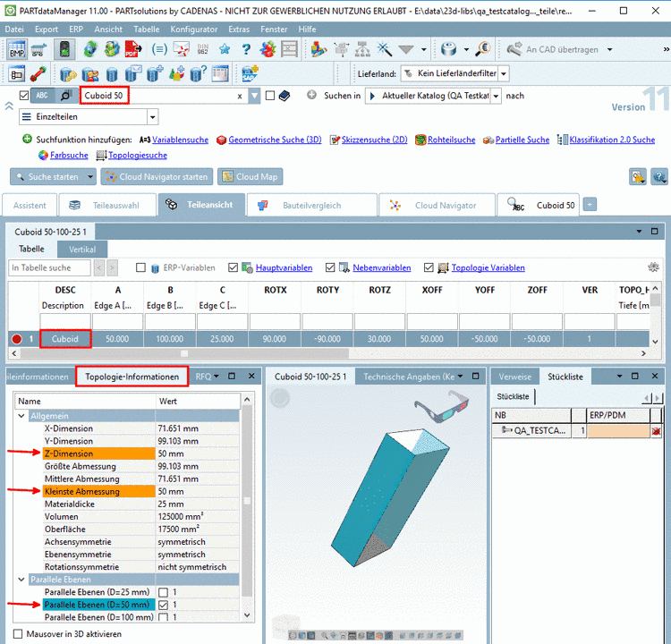671x644 pixels.
Task: Click the database with users icon
Action: click(90, 73)
